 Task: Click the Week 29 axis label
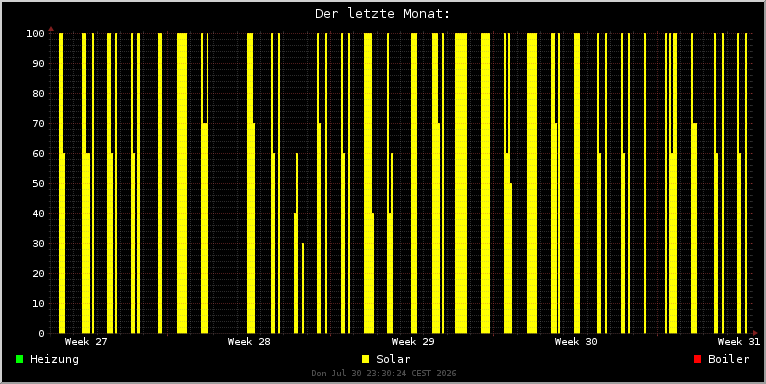click(413, 341)
